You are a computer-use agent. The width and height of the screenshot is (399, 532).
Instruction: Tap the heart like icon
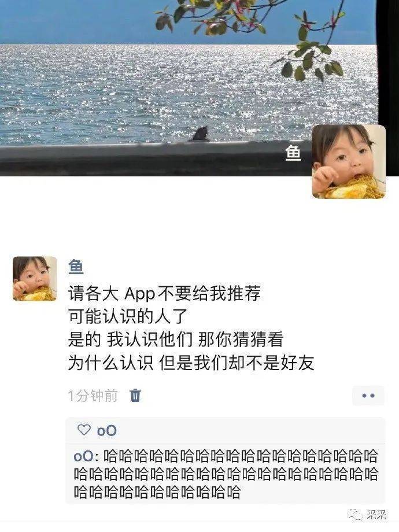click(84, 430)
